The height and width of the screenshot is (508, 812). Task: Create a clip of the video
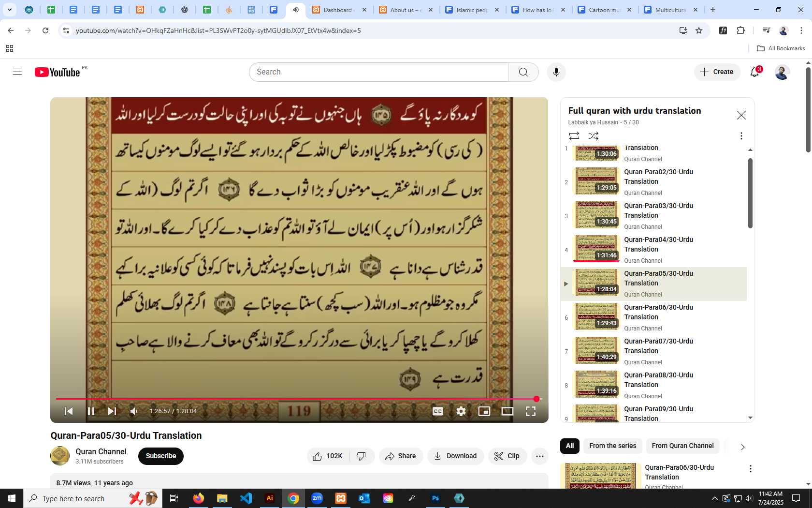point(507,456)
